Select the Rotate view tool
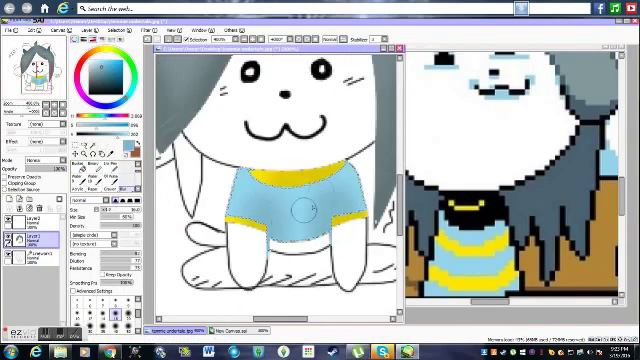640x360 pixels. tap(93, 154)
